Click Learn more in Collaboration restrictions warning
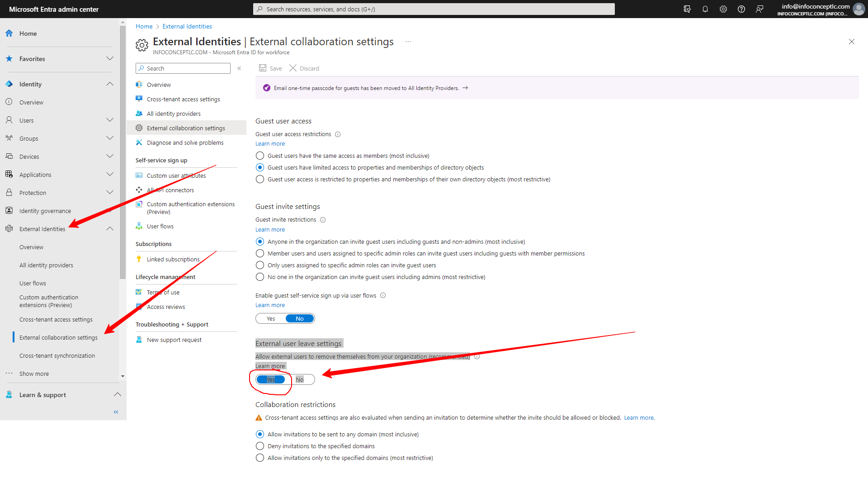868x483 pixels. (x=639, y=418)
